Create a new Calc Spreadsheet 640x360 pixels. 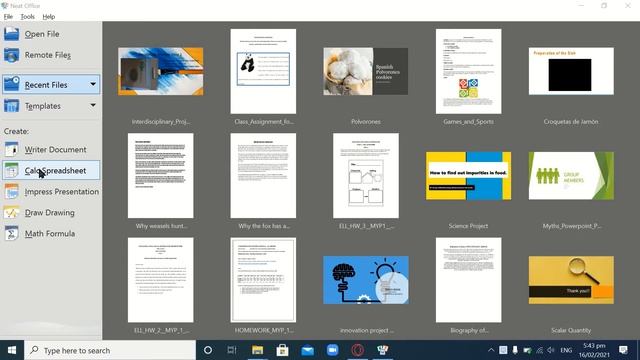(51, 171)
